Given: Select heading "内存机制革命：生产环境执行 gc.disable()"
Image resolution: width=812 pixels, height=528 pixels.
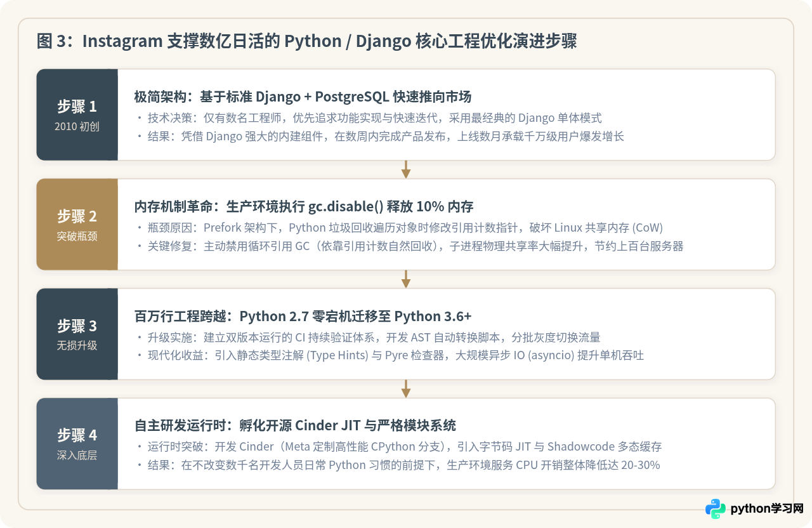Looking at the screenshot, I should click(304, 206).
